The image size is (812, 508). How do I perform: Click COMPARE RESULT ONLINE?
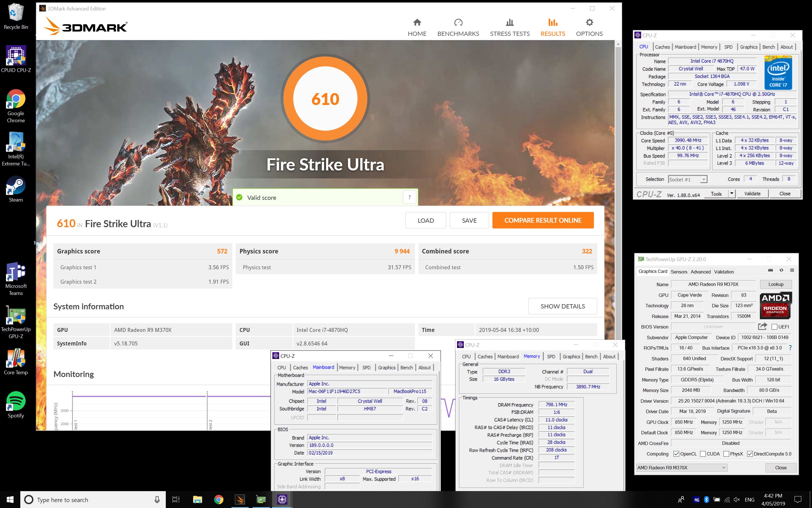(543, 220)
